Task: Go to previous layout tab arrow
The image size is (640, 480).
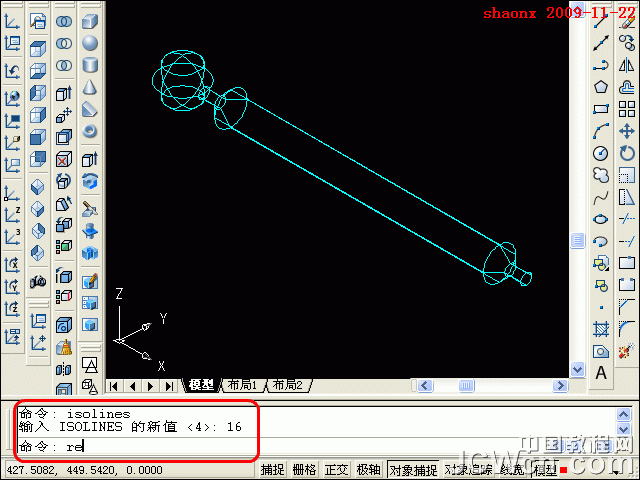Action: pos(133,385)
